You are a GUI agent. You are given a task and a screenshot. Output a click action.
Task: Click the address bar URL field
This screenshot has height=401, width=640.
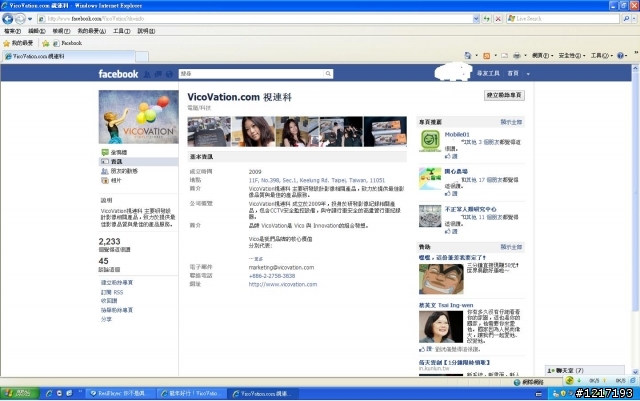255,19
